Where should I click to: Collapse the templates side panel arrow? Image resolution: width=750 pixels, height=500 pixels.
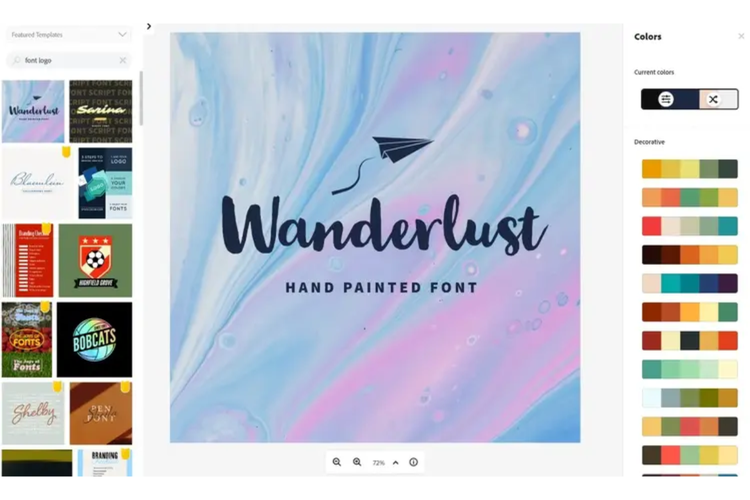click(x=149, y=26)
